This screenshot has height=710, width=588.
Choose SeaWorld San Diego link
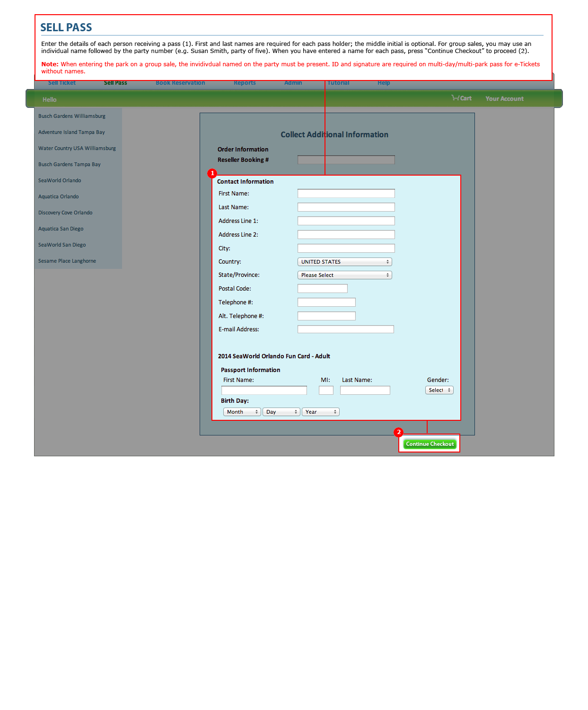click(62, 245)
